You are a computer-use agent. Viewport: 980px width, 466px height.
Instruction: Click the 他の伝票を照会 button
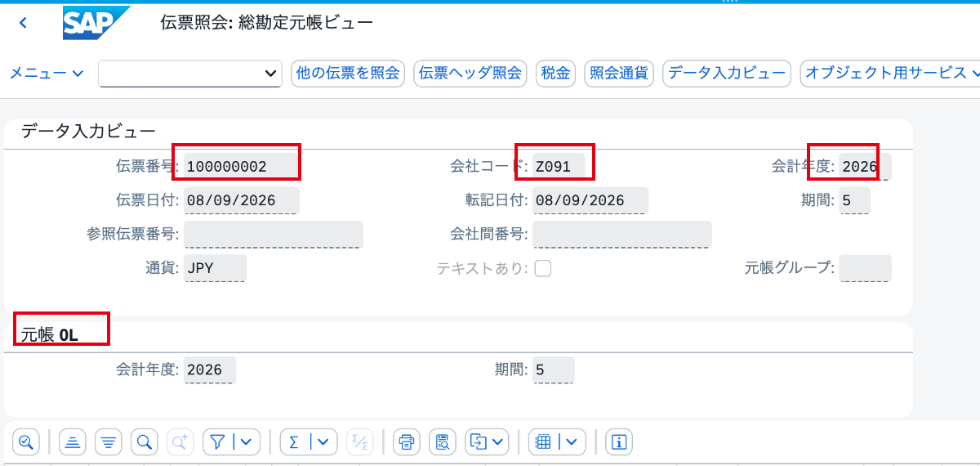(349, 73)
